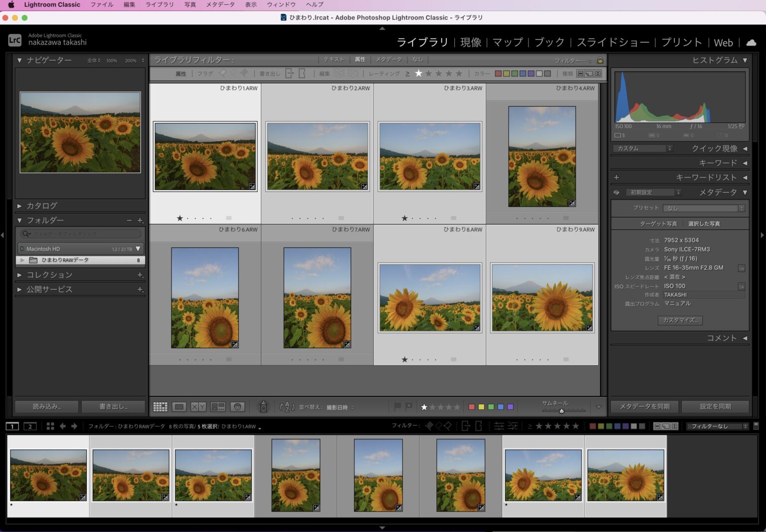Select the Painter spray can tool
The height and width of the screenshot is (532, 766).
(x=263, y=407)
